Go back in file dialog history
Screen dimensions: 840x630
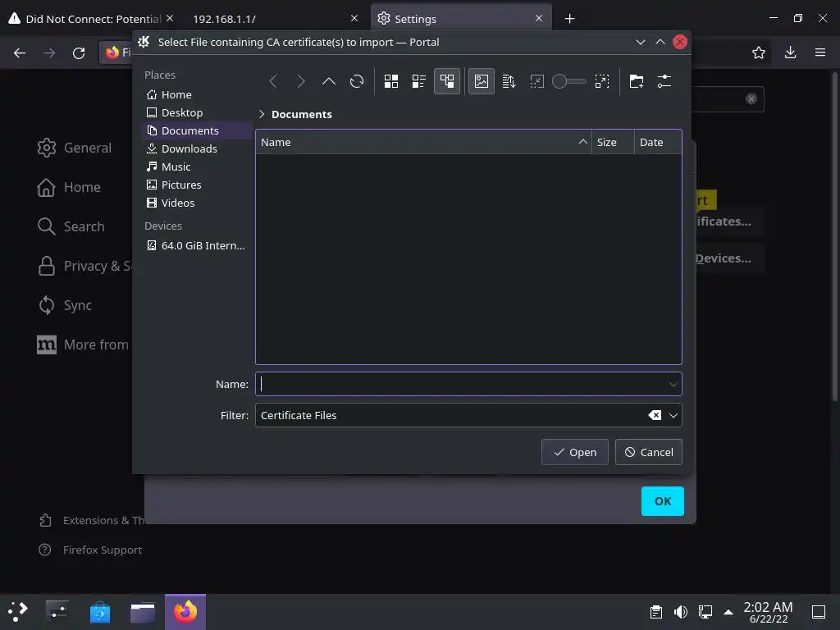coord(273,81)
